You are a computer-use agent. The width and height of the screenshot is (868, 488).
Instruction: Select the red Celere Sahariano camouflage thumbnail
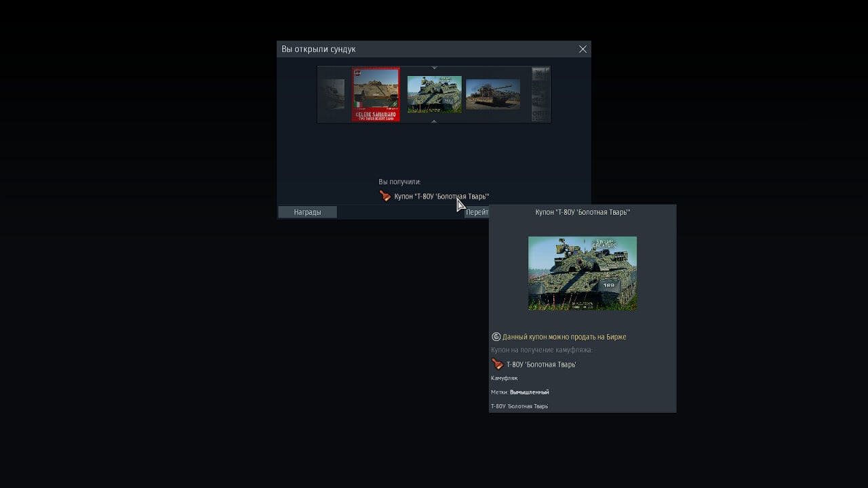376,94
